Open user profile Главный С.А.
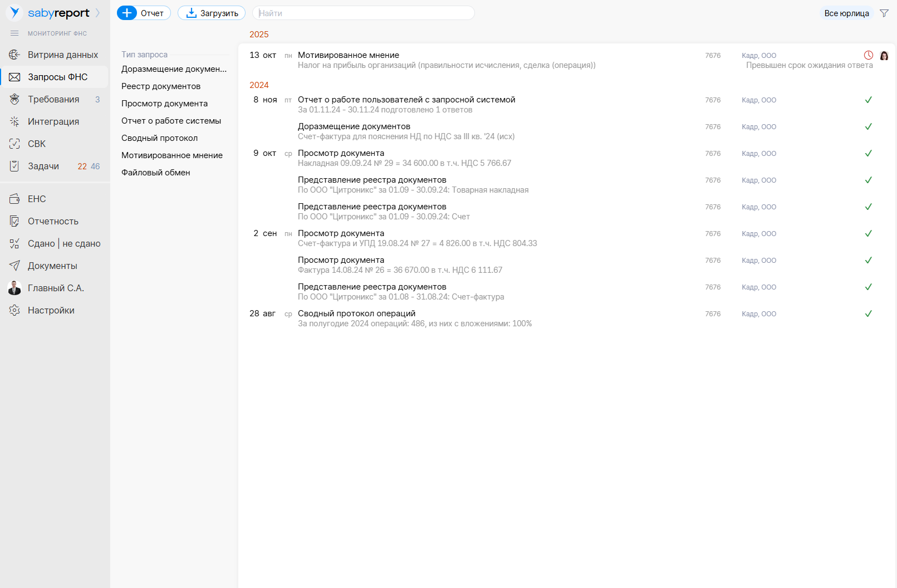 56,288
